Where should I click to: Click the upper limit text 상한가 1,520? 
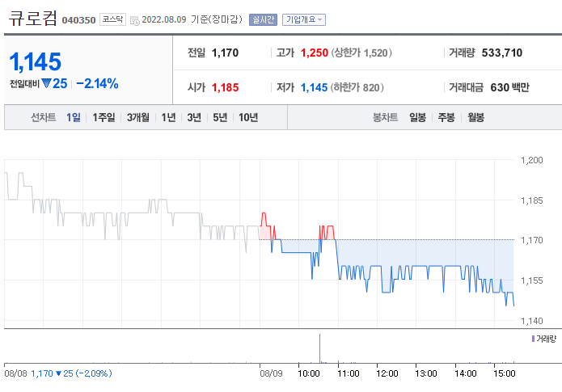coord(361,53)
